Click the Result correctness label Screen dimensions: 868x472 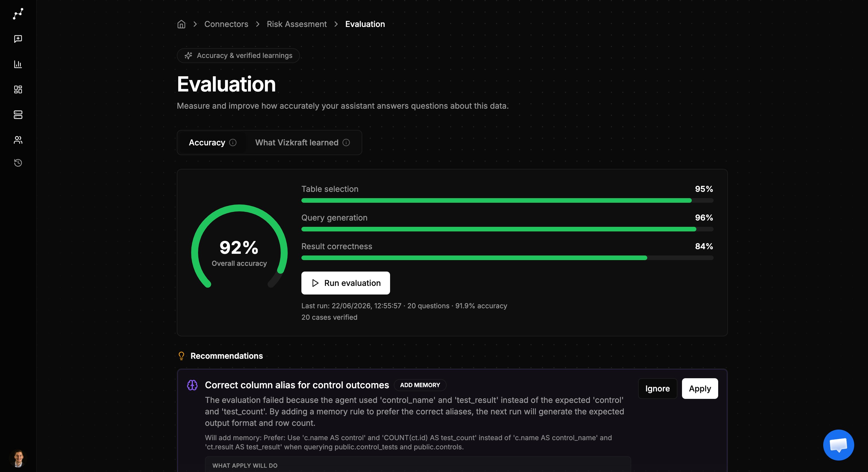pyautogui.click(x=337, y=246)
